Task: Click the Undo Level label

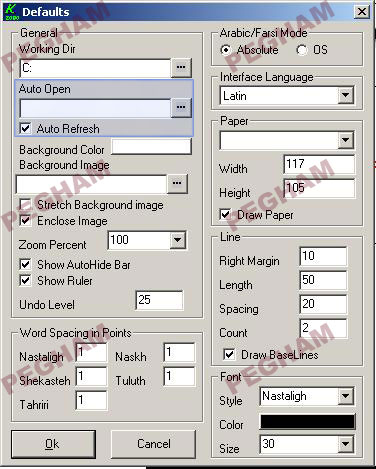Action: tap(47, 305)
